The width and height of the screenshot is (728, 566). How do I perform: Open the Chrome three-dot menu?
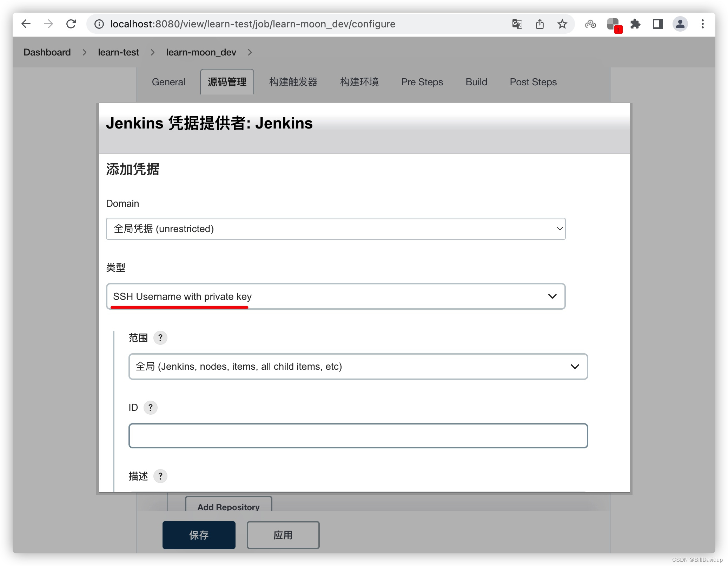click(x=703, y=24)
